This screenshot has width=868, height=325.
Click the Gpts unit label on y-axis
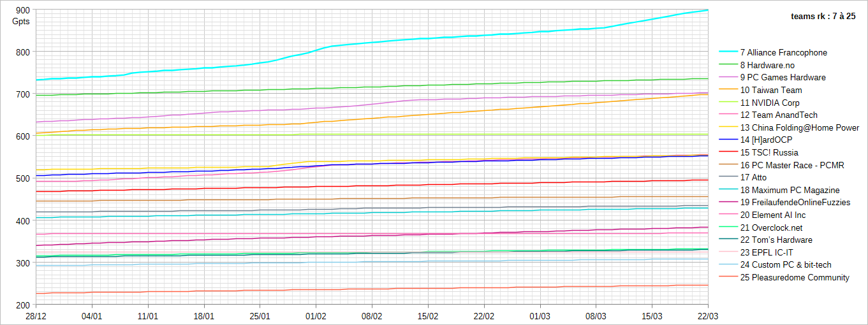[21, 21]
